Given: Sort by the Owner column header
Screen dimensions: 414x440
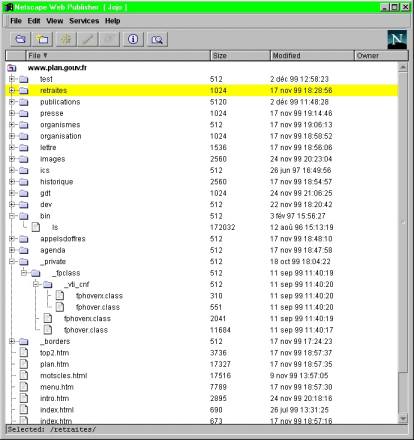Looking at the screenshot, I should click(381, 56).
